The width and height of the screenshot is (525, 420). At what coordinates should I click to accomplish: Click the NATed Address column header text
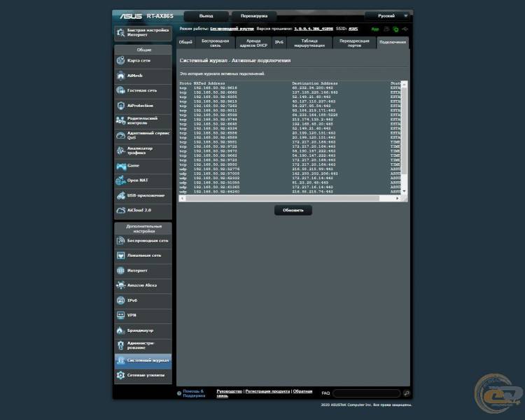[x=209, y=83]
